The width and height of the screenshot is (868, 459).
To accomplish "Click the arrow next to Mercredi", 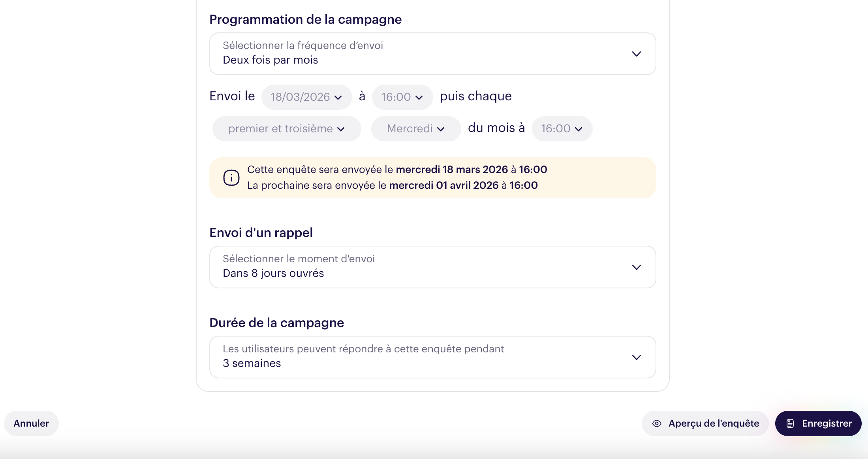I will 441,129.
